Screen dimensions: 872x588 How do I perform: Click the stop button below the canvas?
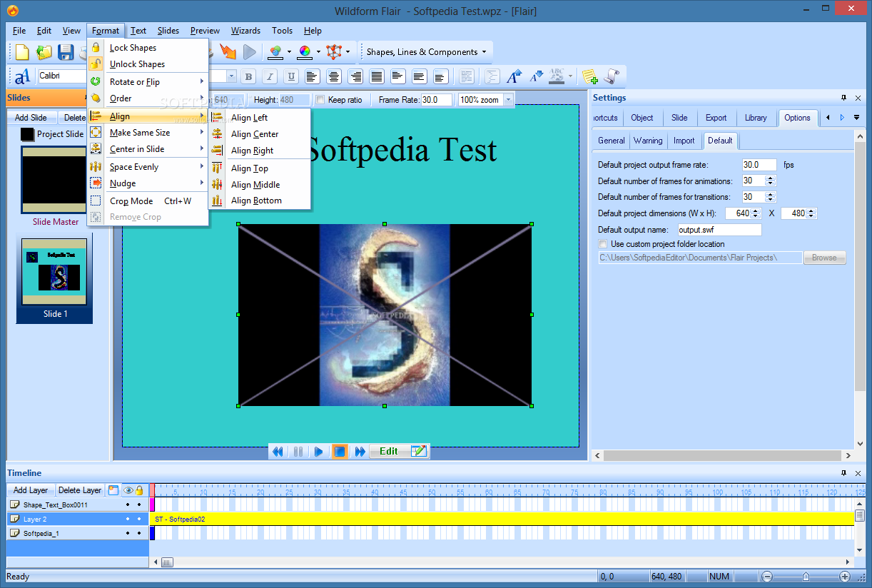click(340, 451)
